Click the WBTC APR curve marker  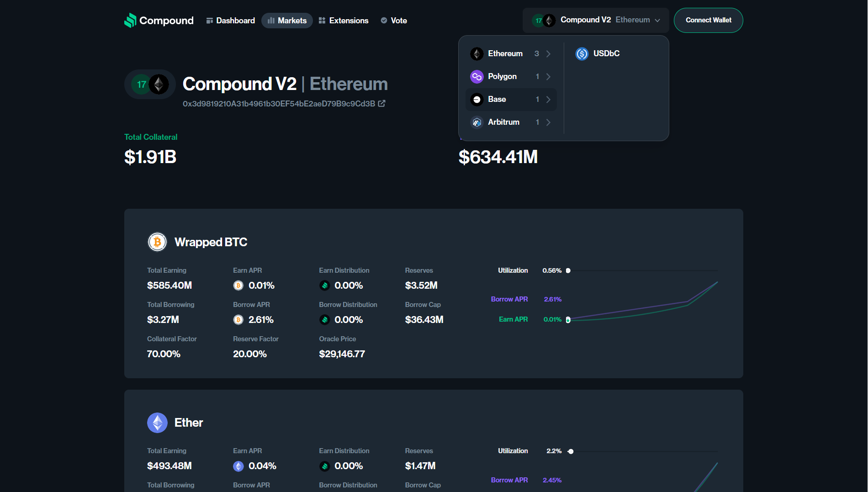(568, 320)
